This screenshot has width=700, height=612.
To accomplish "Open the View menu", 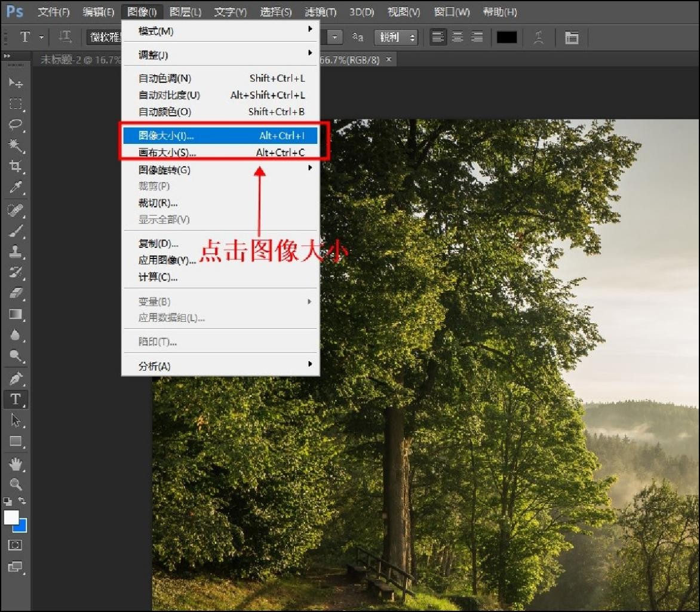I will [x=404, y=12].
